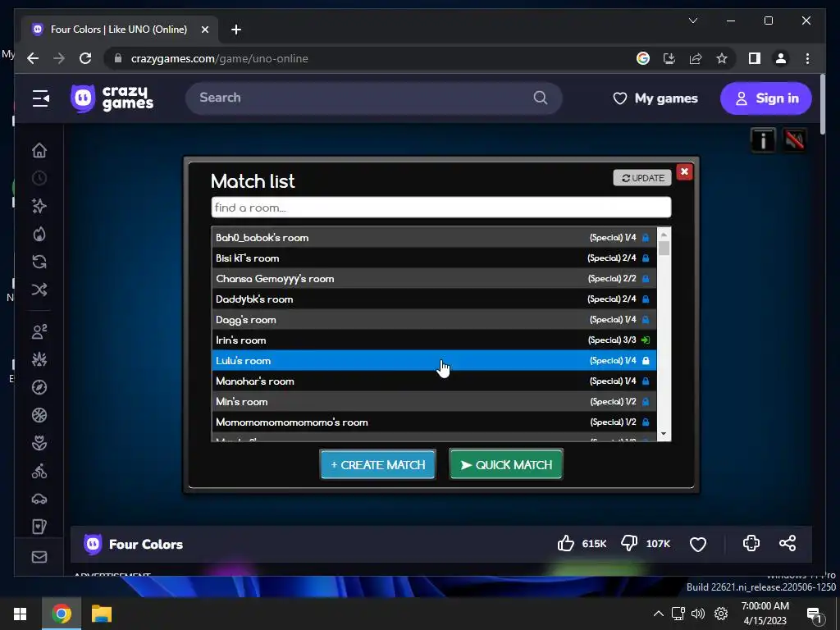Open File Explorer from taskbar
Image resolution: width=840 pixels, height=630 pixels.
pyautogui.click(x=101, y=614)
